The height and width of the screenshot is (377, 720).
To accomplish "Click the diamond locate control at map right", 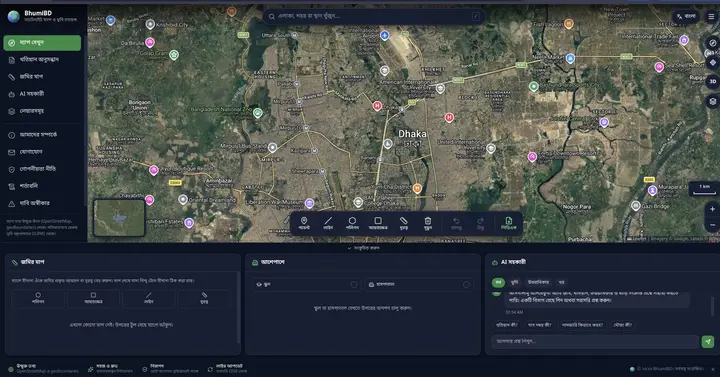I will [x=713, y=62].
